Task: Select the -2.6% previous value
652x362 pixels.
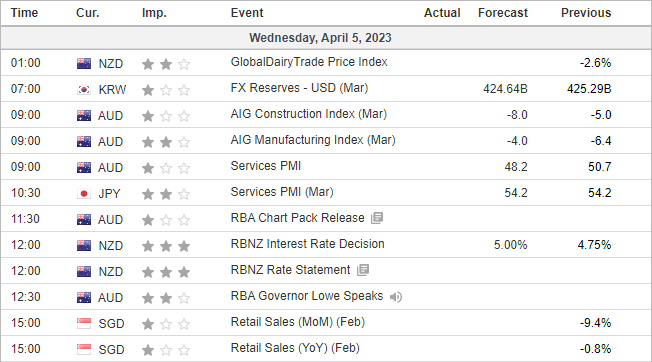Action: [595, 63]
